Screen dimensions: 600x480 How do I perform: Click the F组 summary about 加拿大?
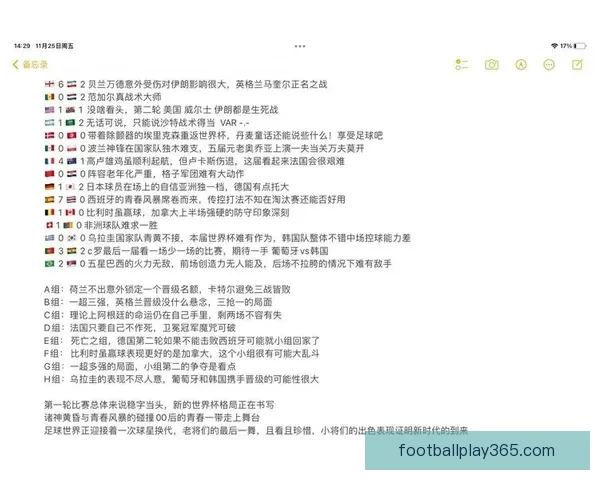(x=181, y=354)
